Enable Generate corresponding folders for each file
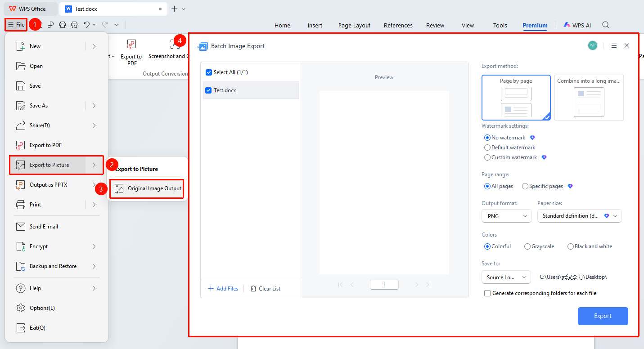The image size is (644, 349). 487,293
